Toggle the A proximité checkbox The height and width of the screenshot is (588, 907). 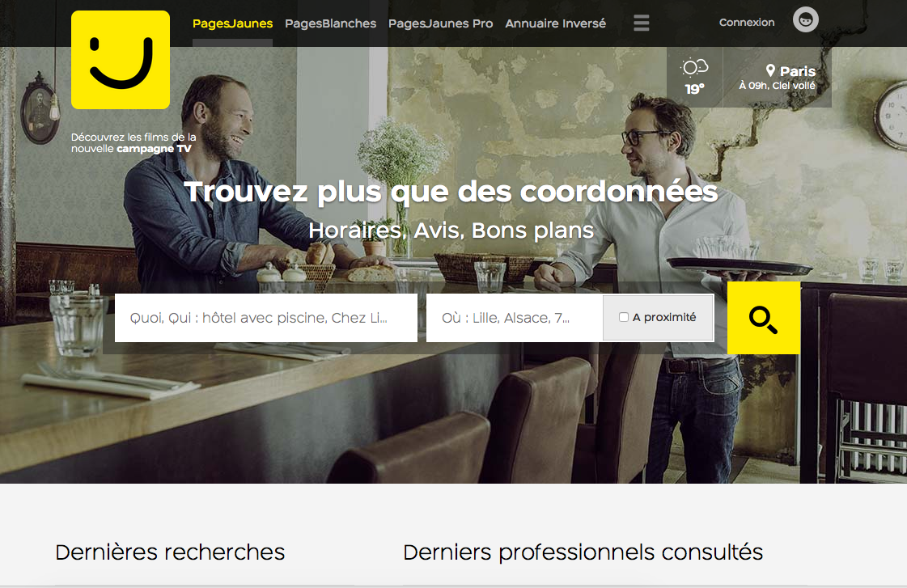(624, 317)
